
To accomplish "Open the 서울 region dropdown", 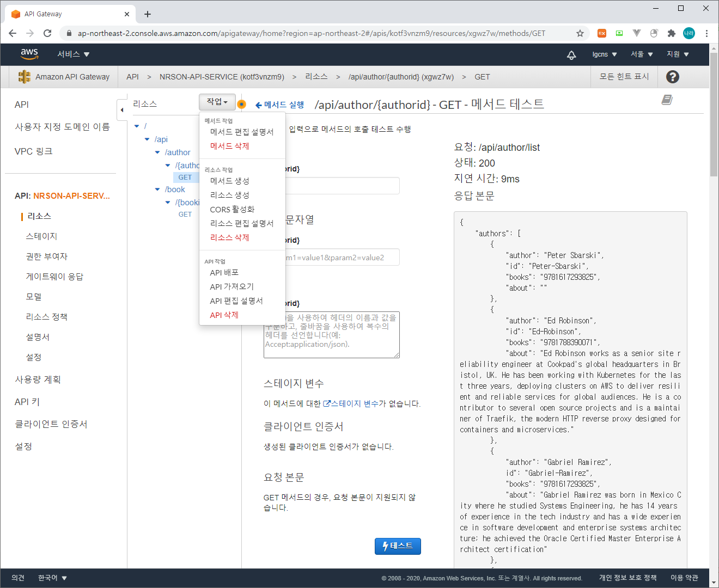I will pos(642,54).
